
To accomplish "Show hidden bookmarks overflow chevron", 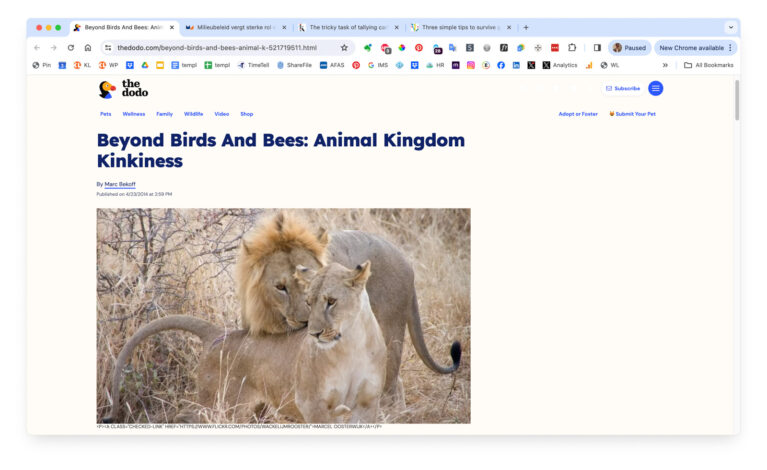I will (665, 65).
